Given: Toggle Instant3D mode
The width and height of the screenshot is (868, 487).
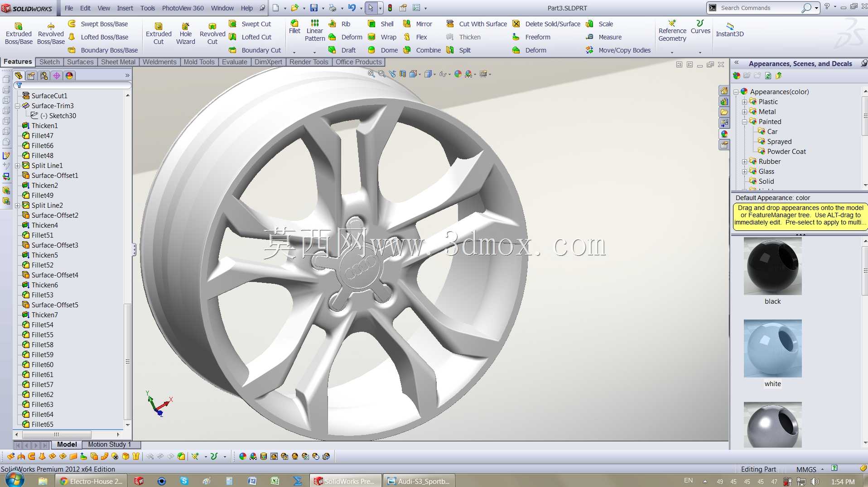Looking at the screenshot, I should (729, 29).
